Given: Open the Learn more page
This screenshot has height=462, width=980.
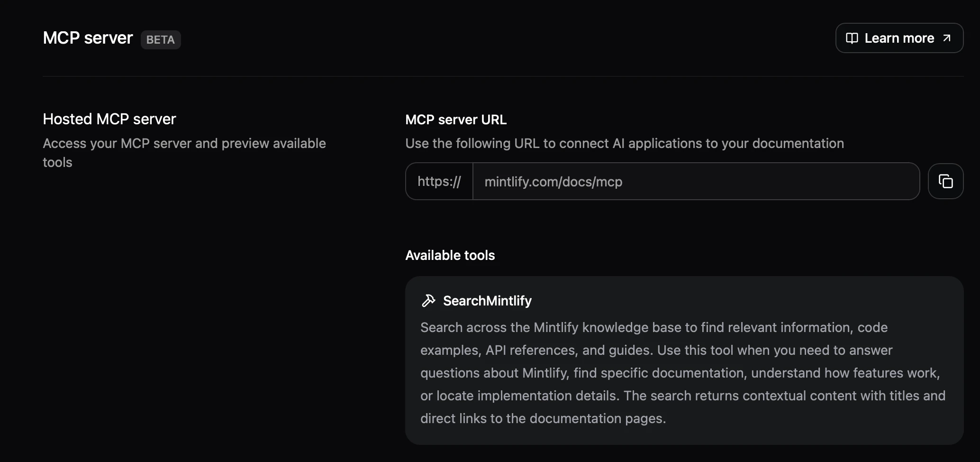Looking at the screenshot, I should 899,38.
